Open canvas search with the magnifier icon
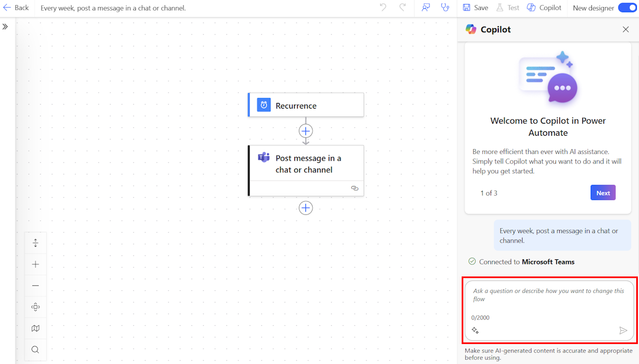This screenshot has height=364, width=639. pos(35,350)
